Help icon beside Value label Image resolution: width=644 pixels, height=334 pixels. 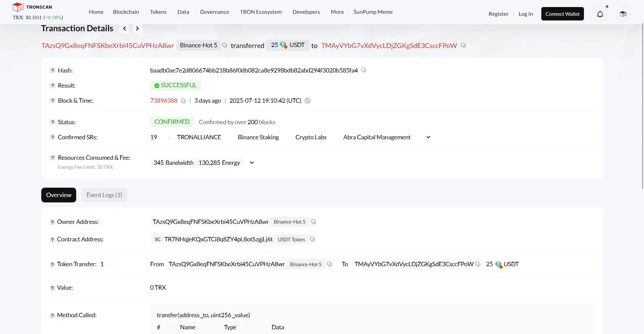pos(52,288)
